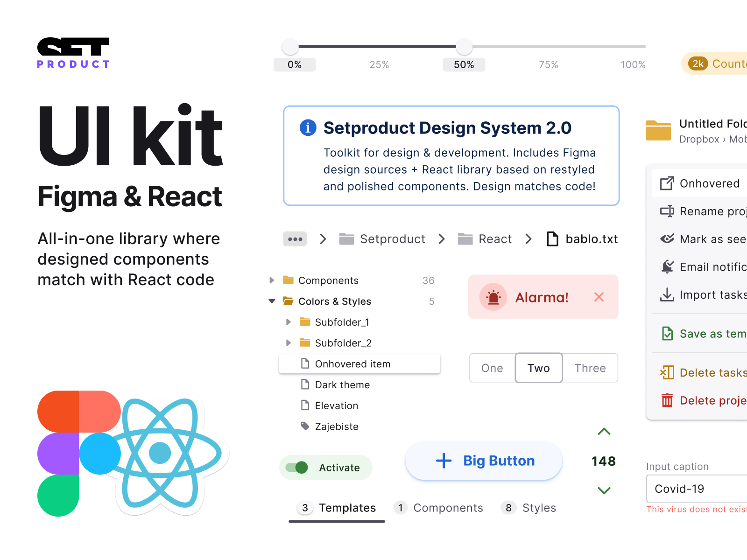Expand Subfolder_1 in the file tree
747x560 pixels.
(289, 322)
